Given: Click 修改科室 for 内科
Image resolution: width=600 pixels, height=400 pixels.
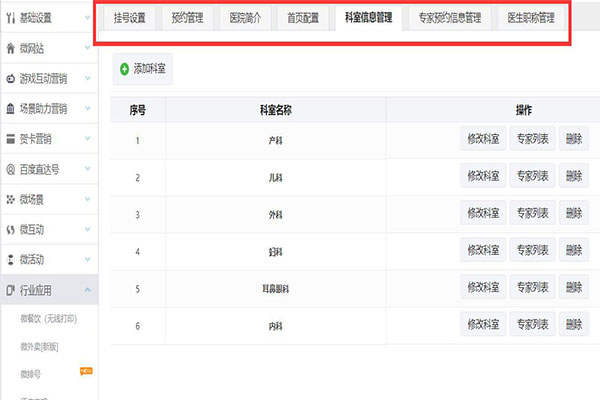Looking at the screenshot, I should [483, 324].
